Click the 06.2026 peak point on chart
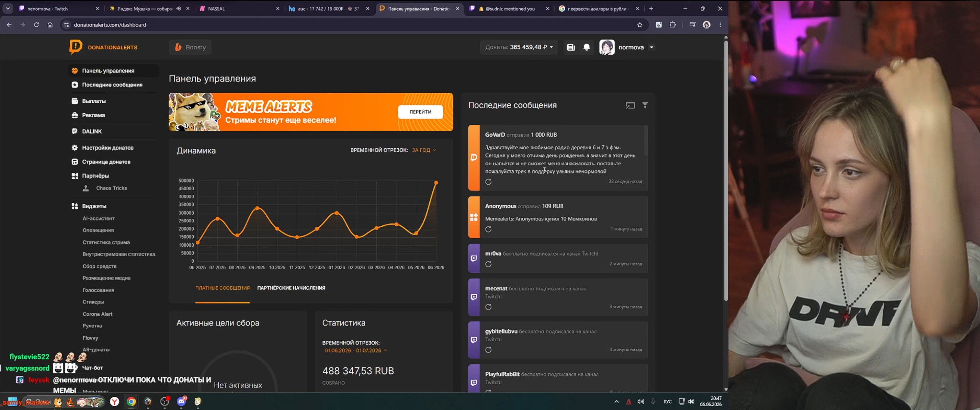The height and width of the screenshot is (410, 980). 436,183
